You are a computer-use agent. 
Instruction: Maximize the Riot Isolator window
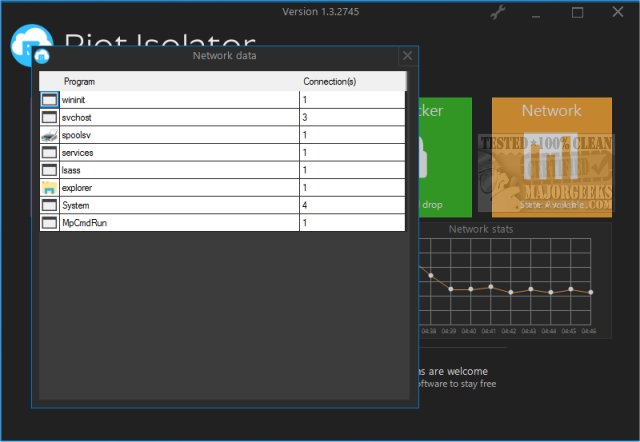[x=577, y=13]
